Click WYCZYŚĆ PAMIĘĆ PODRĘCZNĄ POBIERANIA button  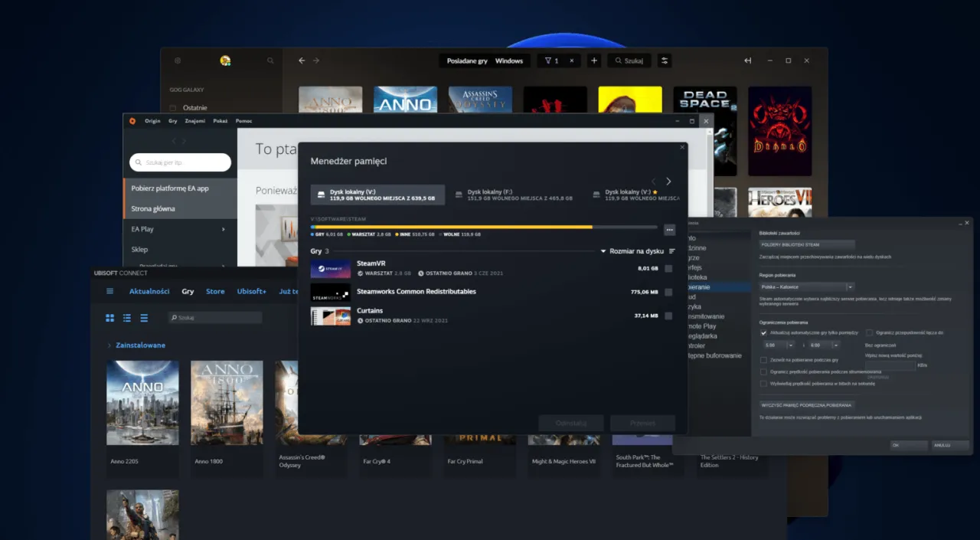(x=807, y=404)
